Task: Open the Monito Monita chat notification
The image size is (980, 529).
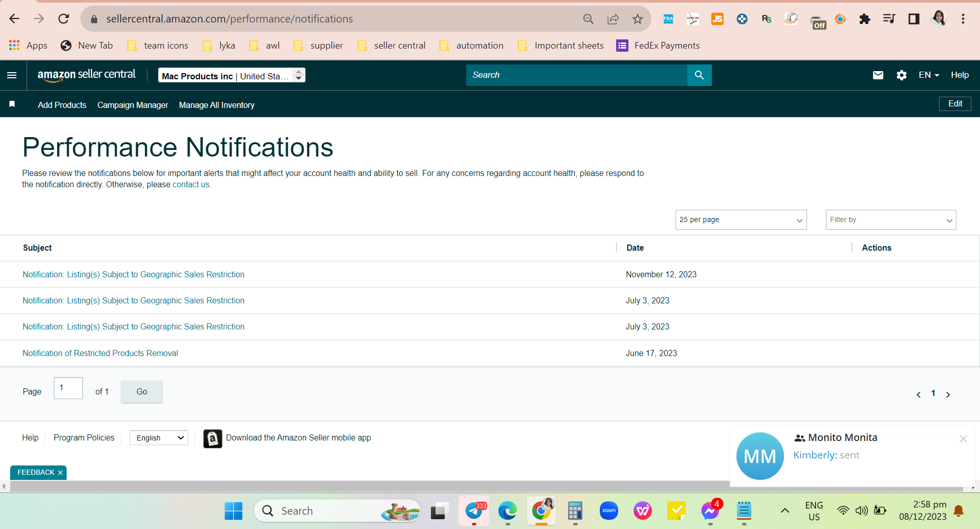Action: [852, 455]
